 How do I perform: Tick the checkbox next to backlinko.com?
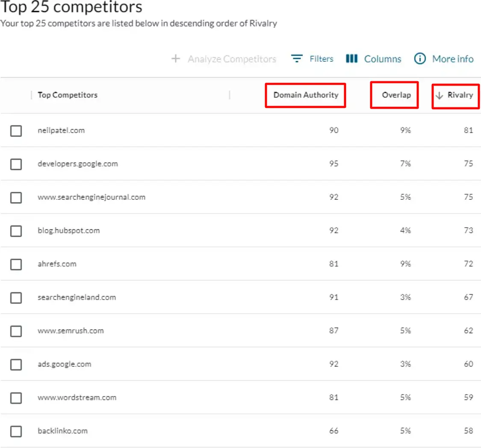coord(16,432)
